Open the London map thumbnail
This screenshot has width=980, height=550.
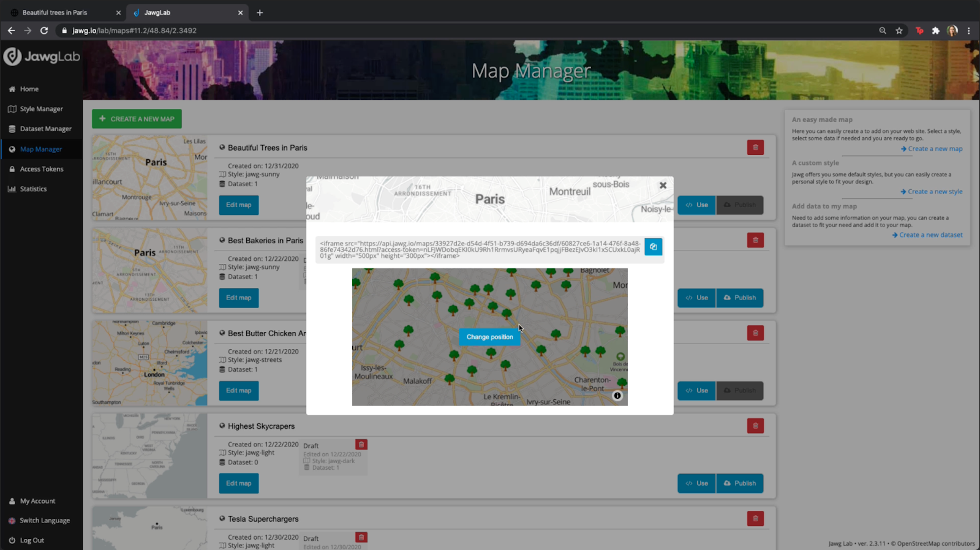[x=149, y=363]
